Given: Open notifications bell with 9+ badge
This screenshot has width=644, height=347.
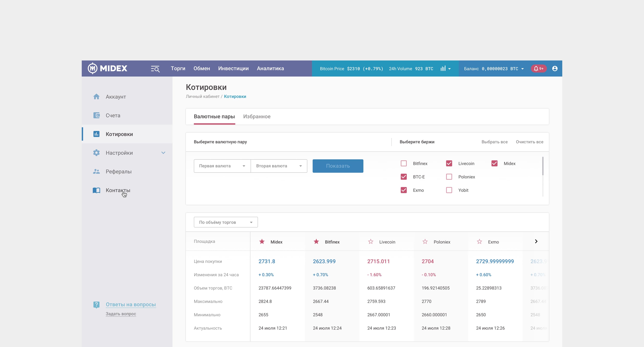Looking at the screenshot, I should 538,69.
